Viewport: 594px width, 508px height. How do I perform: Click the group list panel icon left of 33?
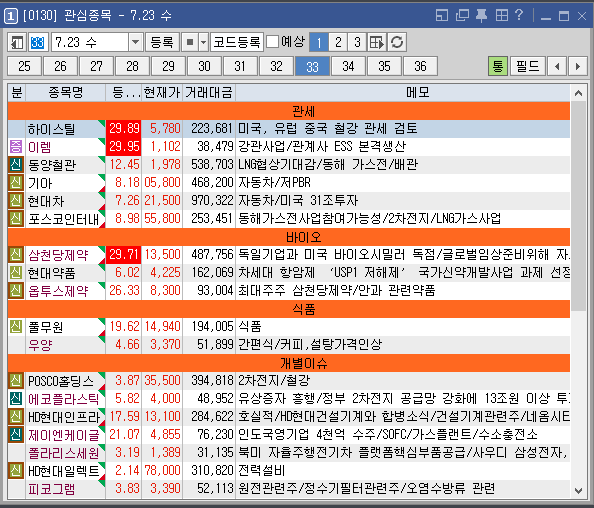[x=17, y=42]
